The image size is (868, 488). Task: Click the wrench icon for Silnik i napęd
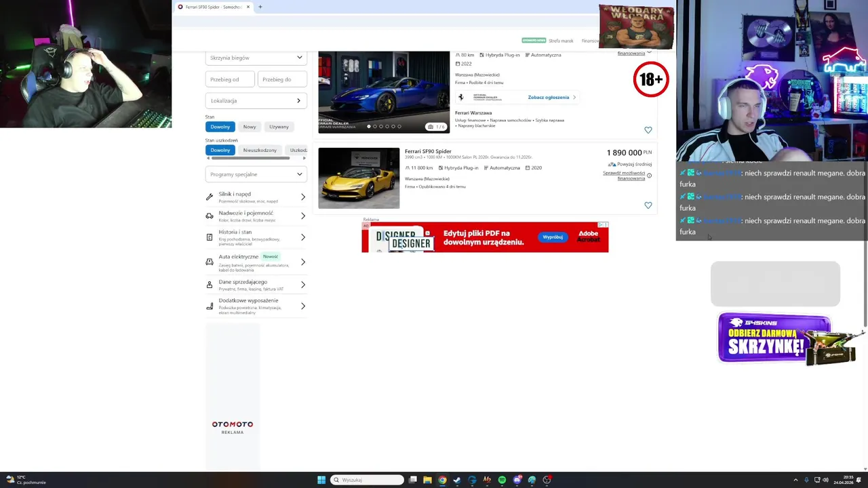(210, 197)
